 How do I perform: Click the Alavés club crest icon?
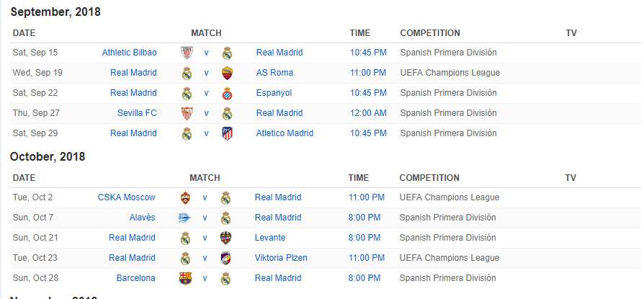[x=185, y=218]
